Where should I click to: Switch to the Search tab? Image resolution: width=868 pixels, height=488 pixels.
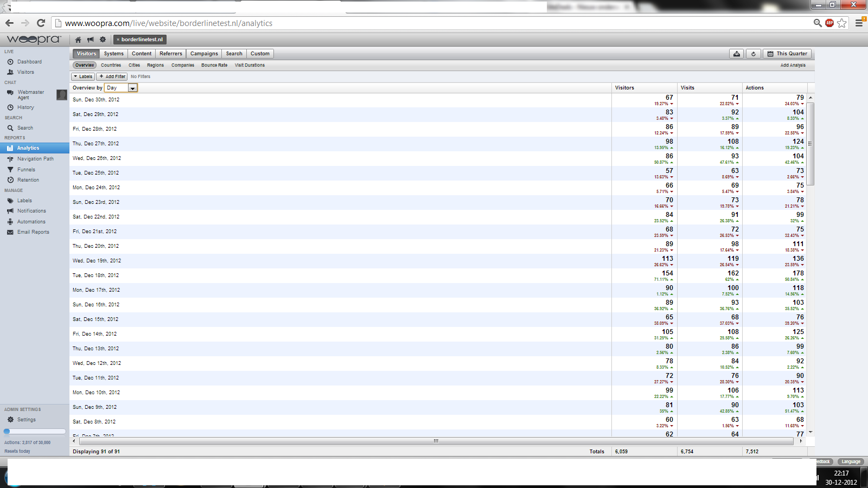234,54
